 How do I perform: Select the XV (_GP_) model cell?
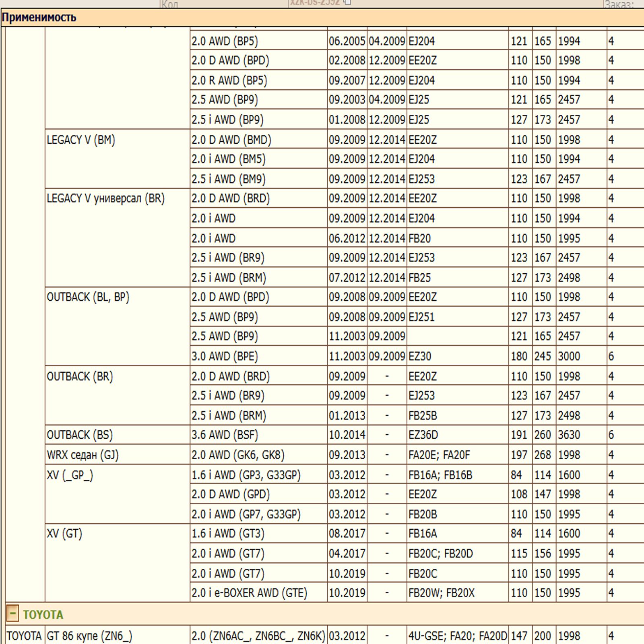pos(70,475)
